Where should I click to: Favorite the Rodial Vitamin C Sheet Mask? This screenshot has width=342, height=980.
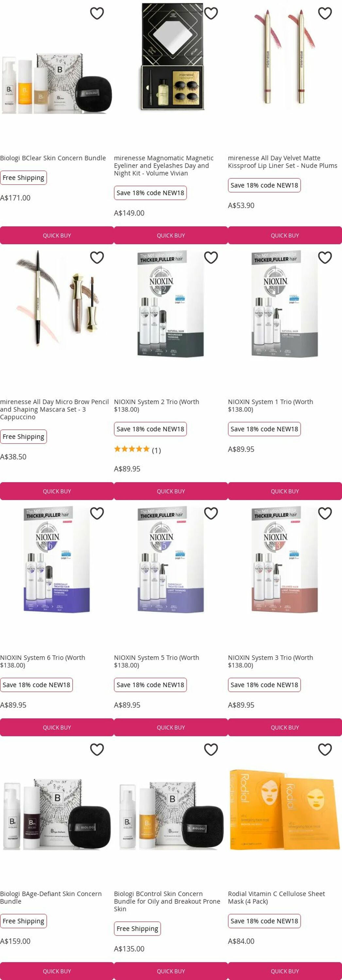[324, 749]
